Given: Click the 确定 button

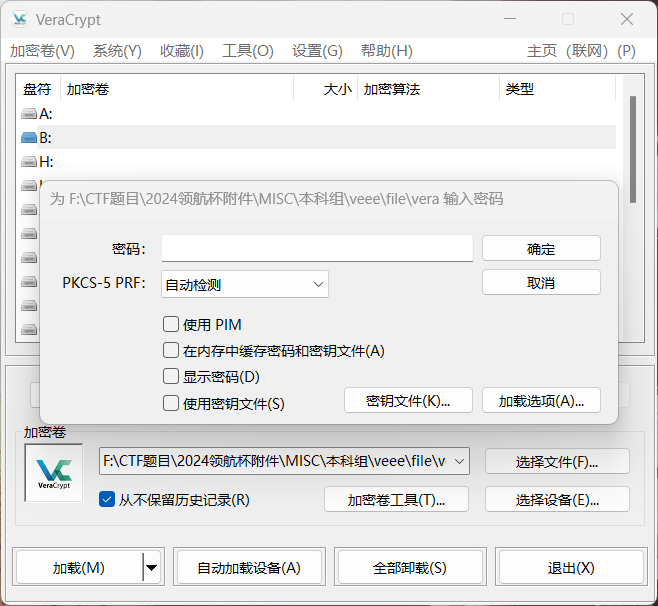Looking at the screenshot, I should [x=541, y=249].
